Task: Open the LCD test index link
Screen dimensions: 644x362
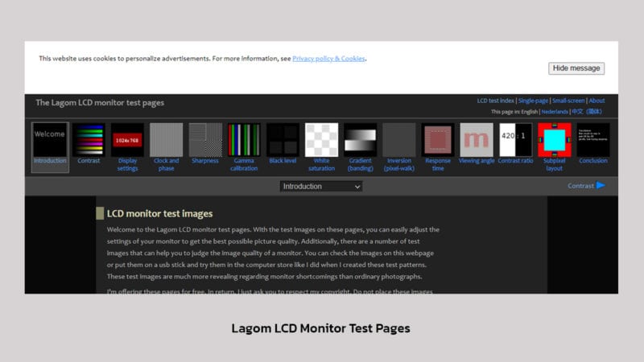Action: point(496,101)
